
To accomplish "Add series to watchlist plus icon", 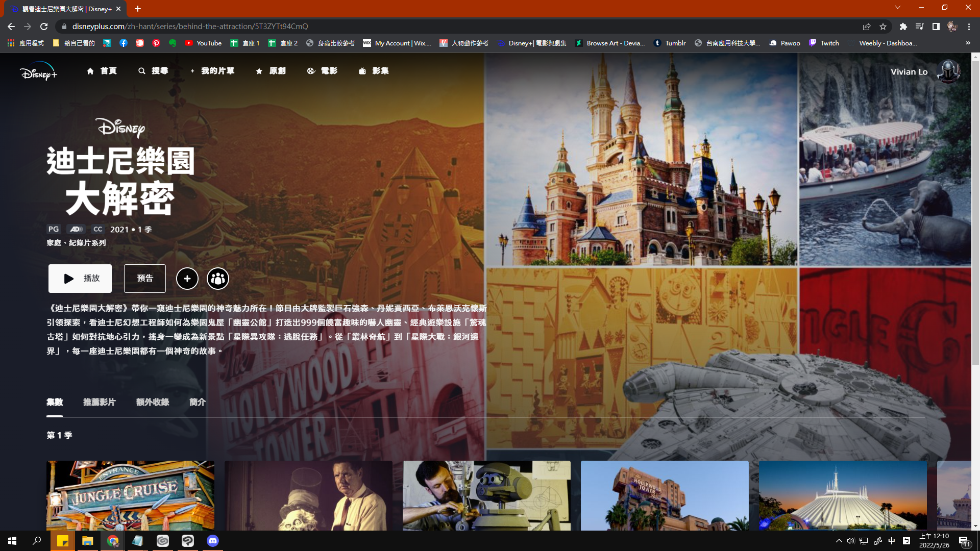I will tap(187, 279).
